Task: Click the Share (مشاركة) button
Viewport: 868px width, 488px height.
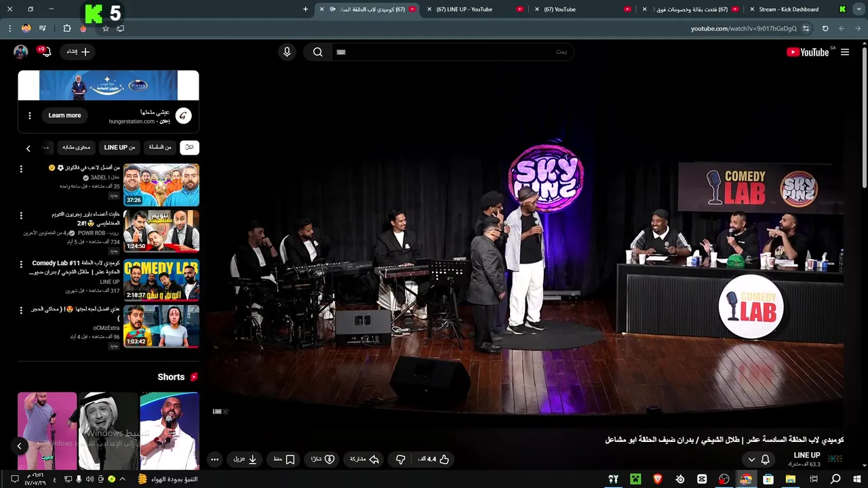Action: click(365, 460)
